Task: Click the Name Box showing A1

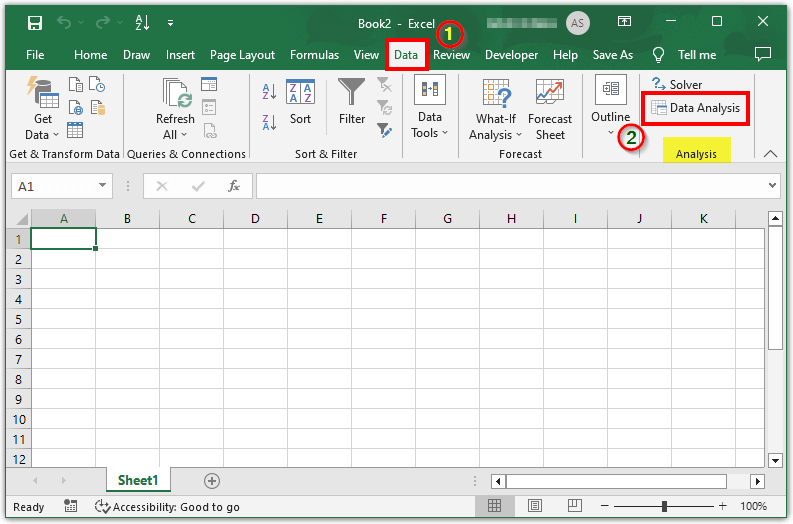Action: click(x=55, y=186)
